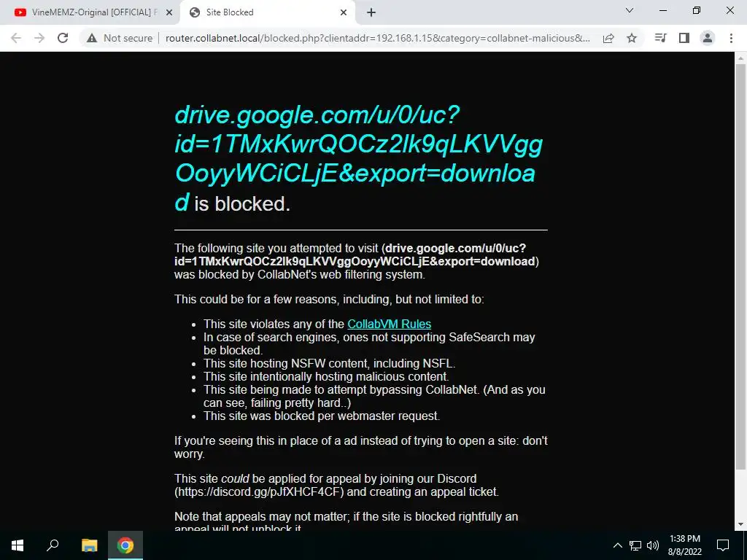Click the scrollbar up arrow

pyautogui.click(x=740, y=58)
